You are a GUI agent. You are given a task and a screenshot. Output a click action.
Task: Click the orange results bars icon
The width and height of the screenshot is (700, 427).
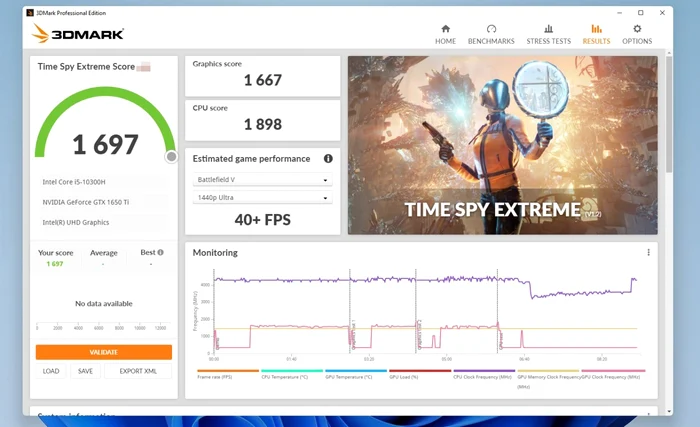click(596, 29)
